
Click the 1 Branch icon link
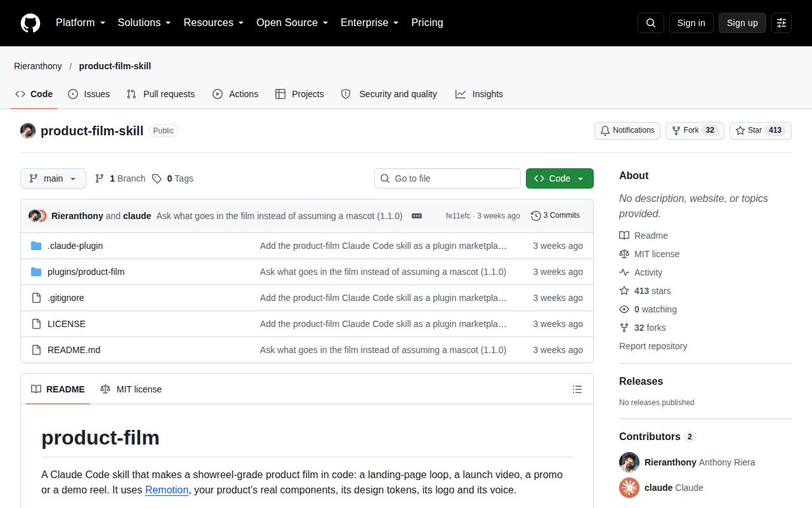pyautogui.click(x=120, y=178)
